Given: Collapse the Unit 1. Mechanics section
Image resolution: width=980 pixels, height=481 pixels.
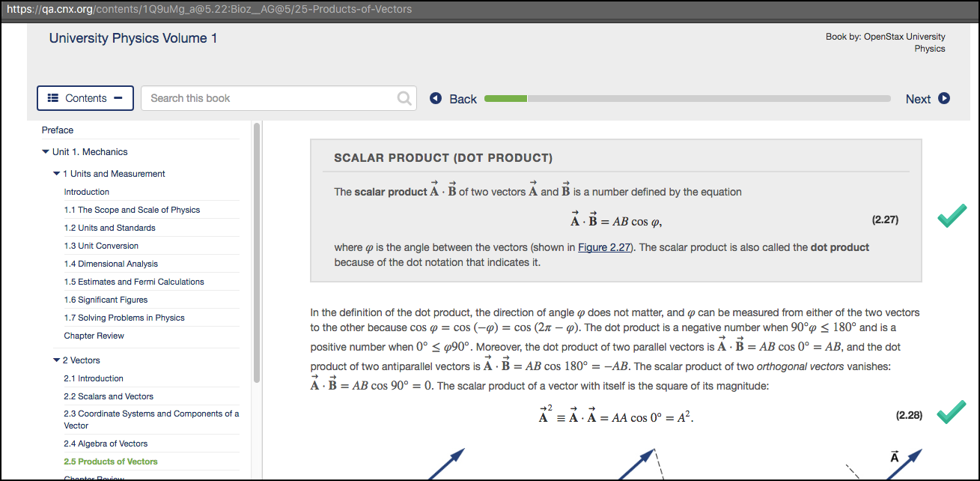Looking at the screenshot, I should point(45,151).
